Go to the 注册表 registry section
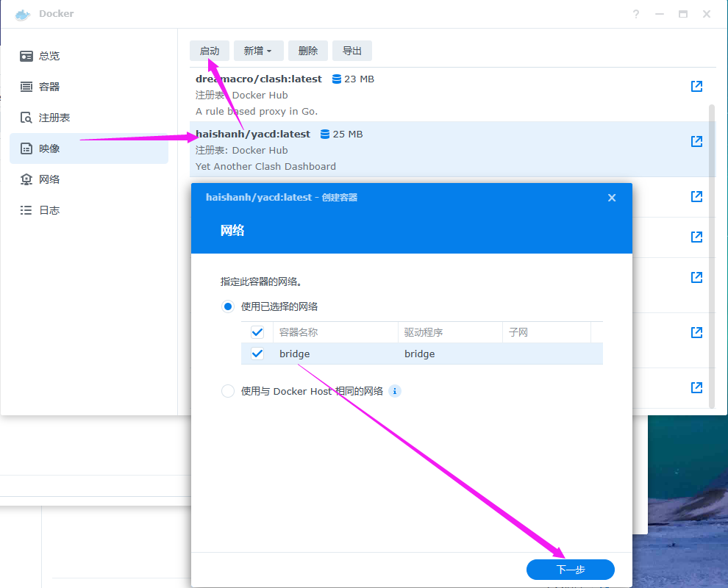Image resolution: width=728 pixels, height=588 pixels. pos(89,118)
